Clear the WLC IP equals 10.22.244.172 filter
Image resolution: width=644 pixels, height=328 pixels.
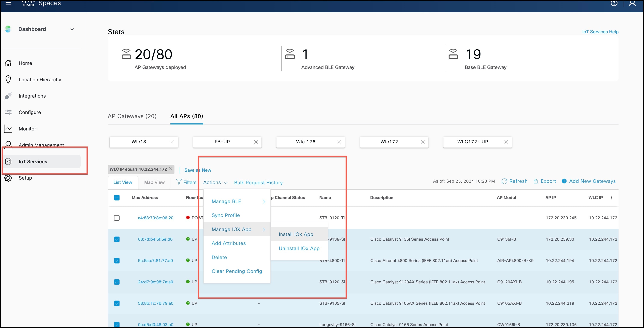[x=170, y=169]
